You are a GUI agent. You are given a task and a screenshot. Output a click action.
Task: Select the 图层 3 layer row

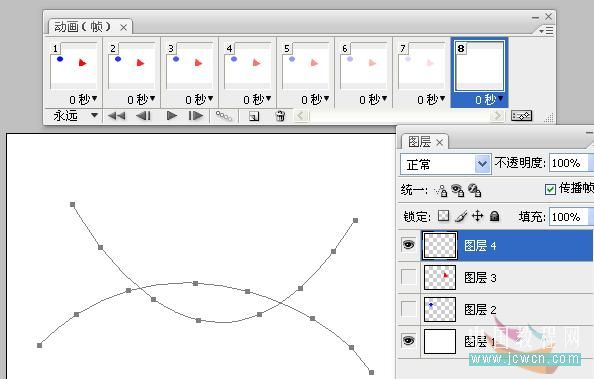496,277
